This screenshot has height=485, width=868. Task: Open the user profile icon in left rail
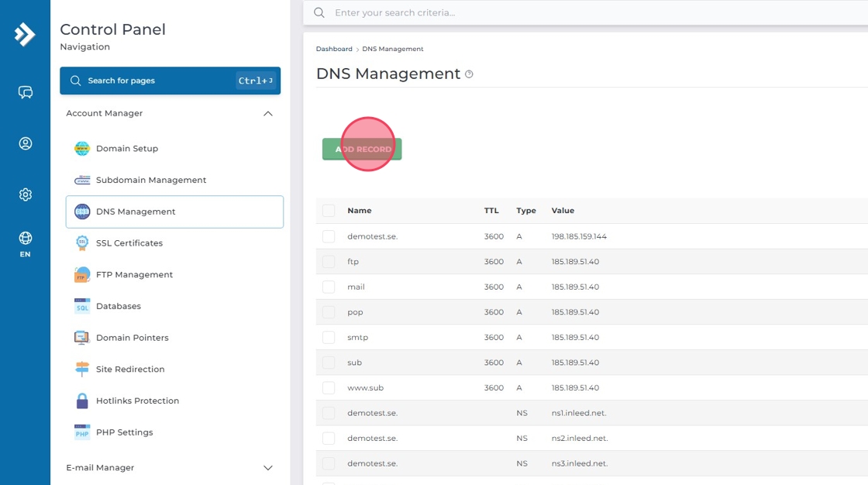(x=26, y=143)
